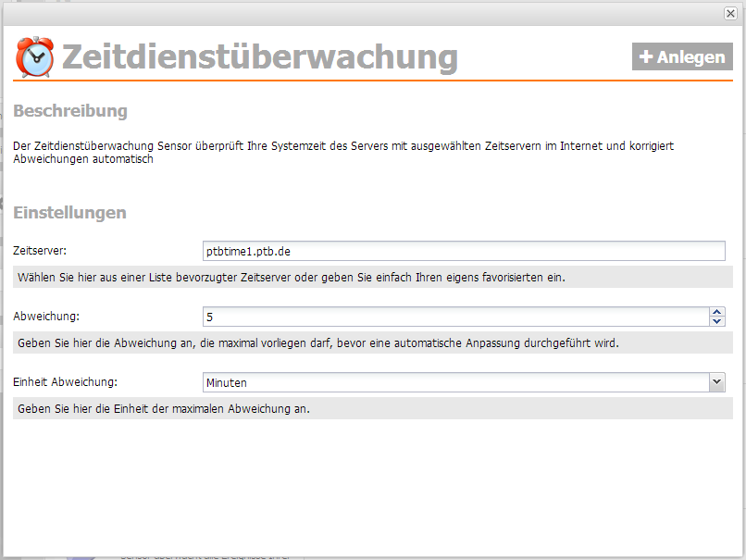This screenshot has width=746, height=560.
Task: Click the Minuten combo box field
Action: click(454, 382)
